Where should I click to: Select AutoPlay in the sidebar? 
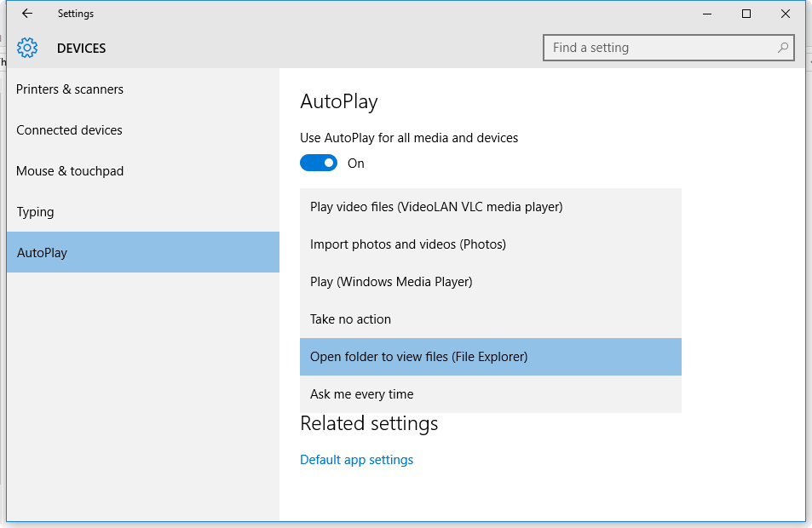click(43, 253)
